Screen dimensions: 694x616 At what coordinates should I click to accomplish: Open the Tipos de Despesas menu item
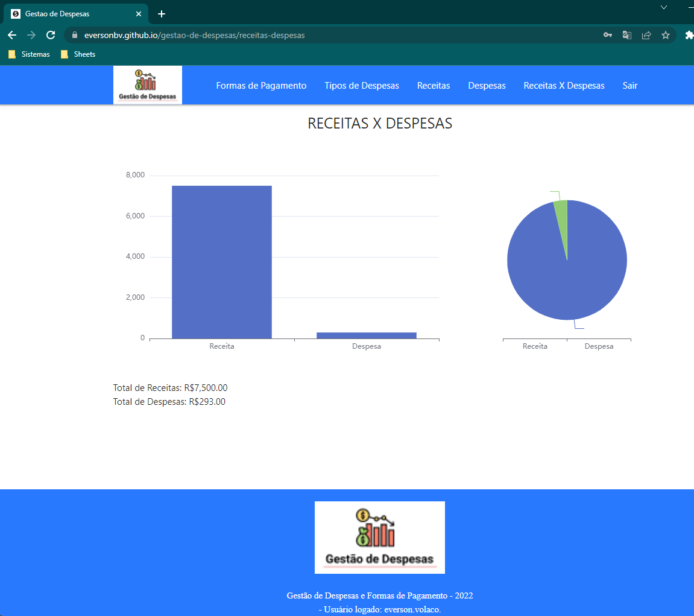click(362, 85)
